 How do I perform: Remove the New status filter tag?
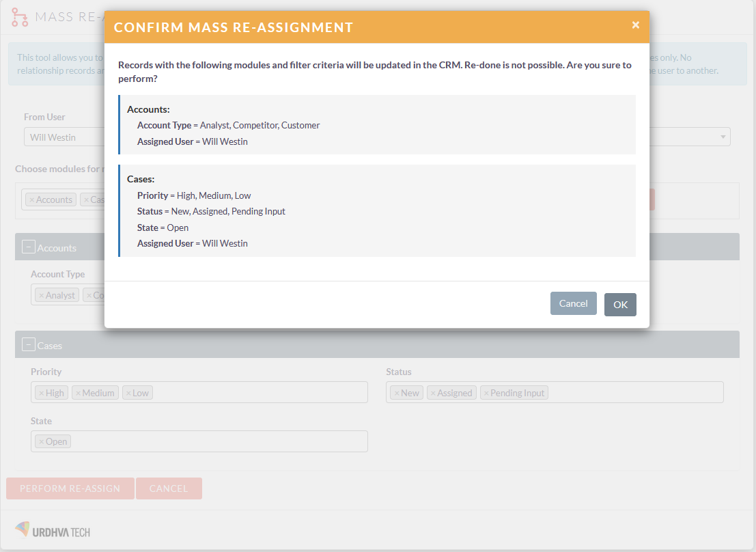[396, 392]
